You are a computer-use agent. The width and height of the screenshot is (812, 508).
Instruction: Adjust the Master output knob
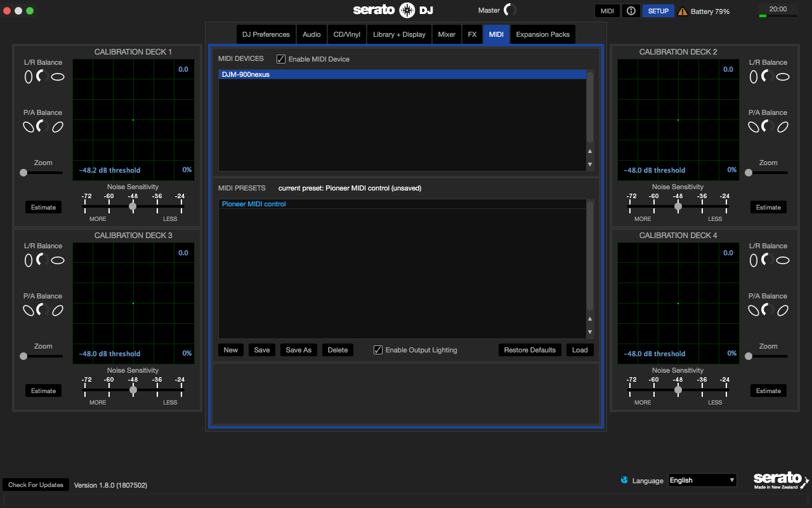(x=510, y=10)
